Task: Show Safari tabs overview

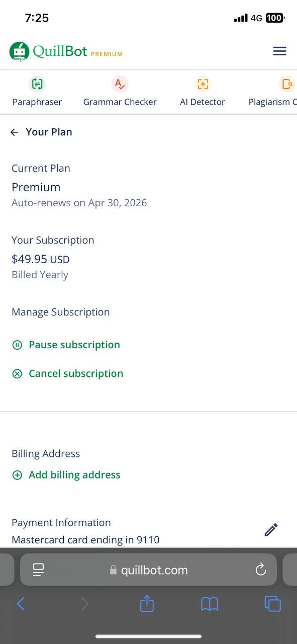Action: [272, 604]
